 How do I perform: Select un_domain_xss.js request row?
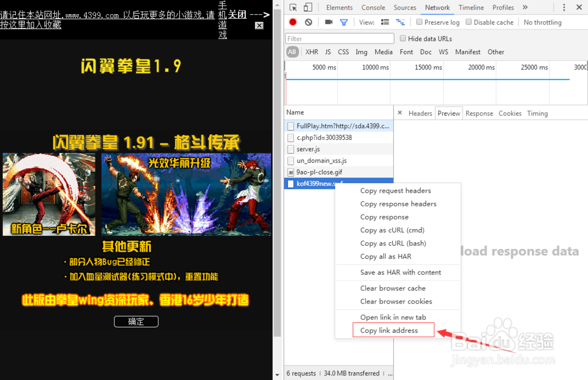339,161
